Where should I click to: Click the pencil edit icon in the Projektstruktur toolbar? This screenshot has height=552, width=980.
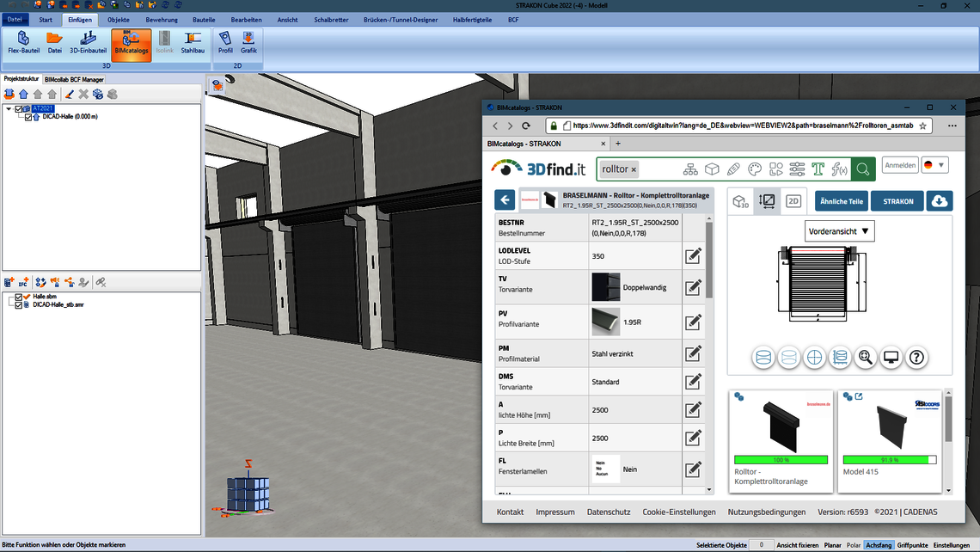[x=70, y=94]
